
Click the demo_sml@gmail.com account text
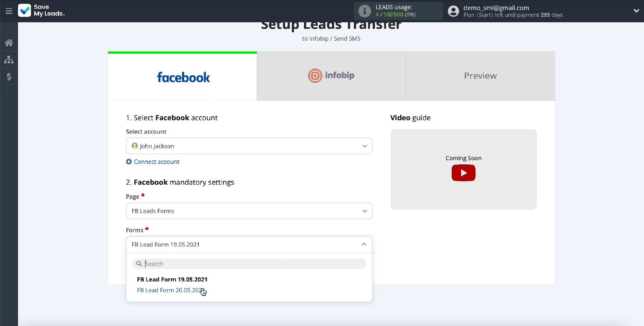(x=496, y=8)
